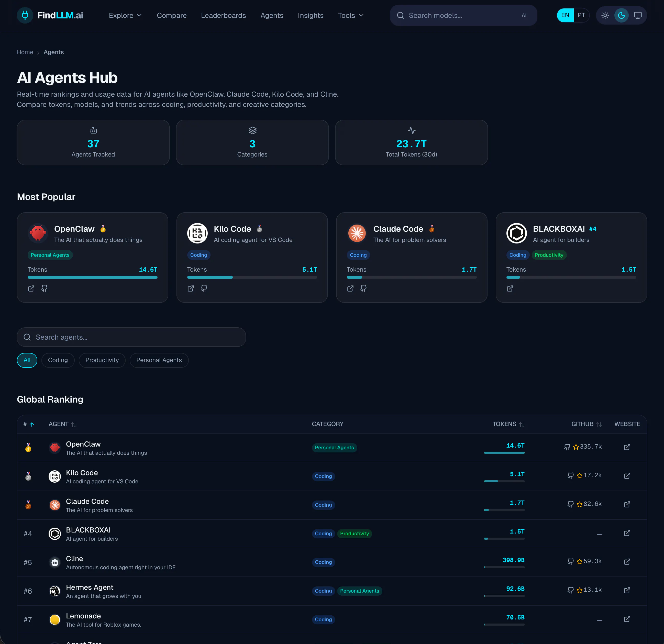Click GitHub icon in Cline ranking row
This screenshot has width=664, height=644.
pyautogui.click(x=571, y=562)
